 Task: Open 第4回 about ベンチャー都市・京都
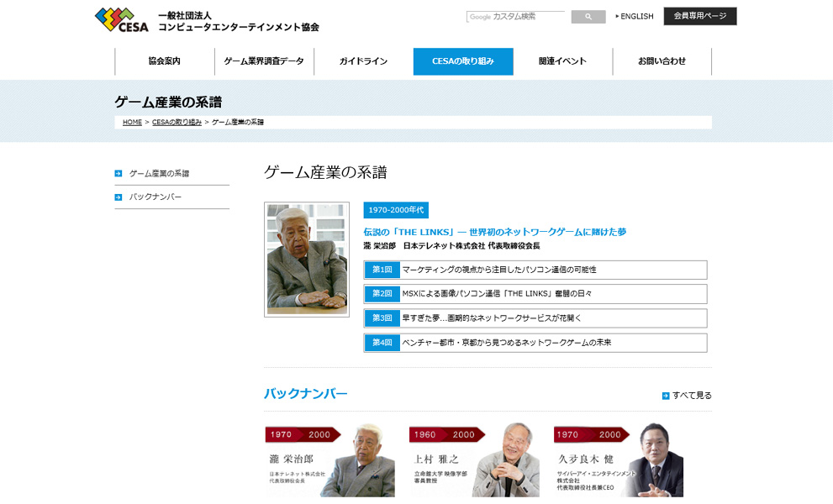point(535,343)
